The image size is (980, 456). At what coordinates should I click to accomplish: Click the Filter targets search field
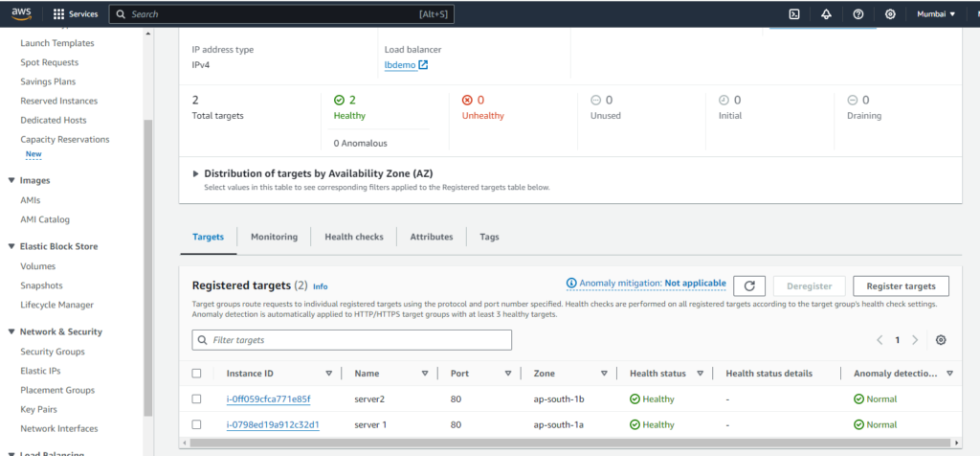click(352, 340)
